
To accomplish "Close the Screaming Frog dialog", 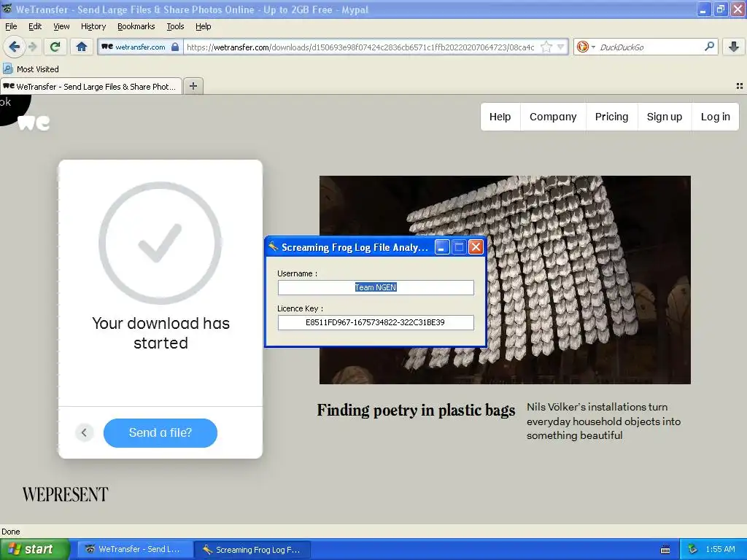I will click(x=476, y=246).
